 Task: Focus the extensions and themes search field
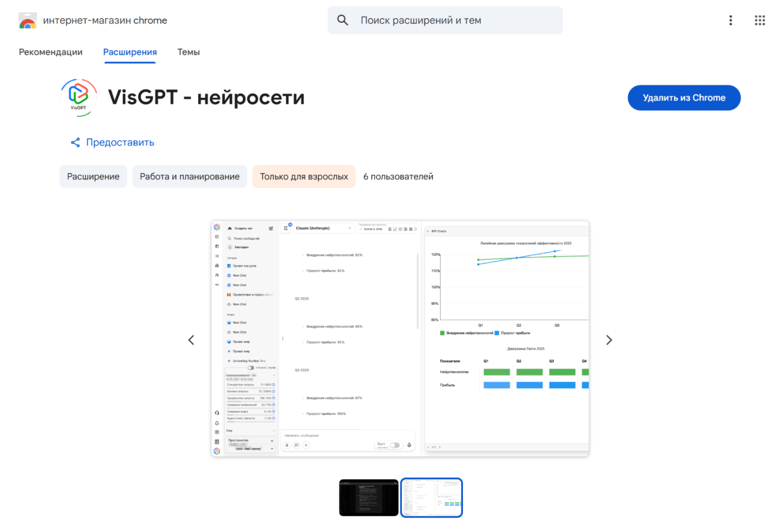click(x=445, y=20)
